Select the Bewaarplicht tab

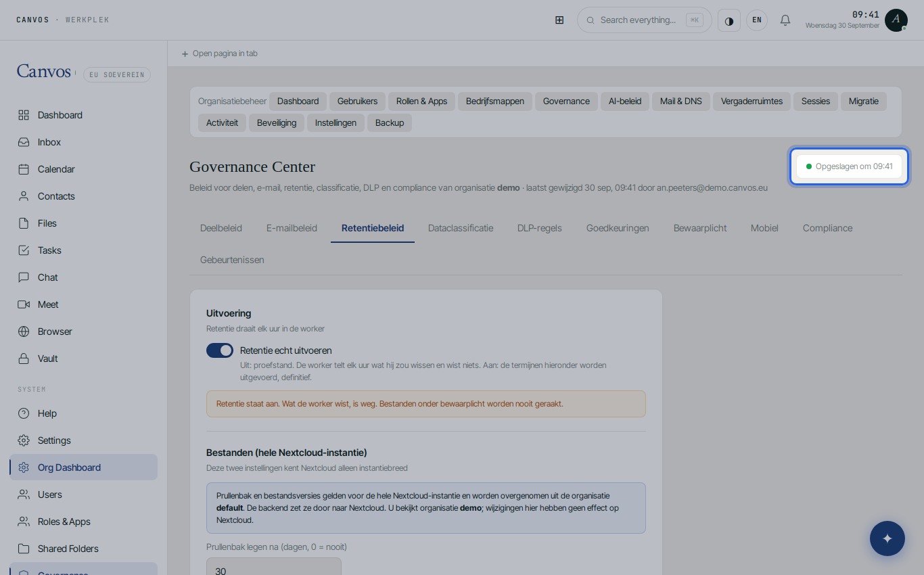point(700,228)
